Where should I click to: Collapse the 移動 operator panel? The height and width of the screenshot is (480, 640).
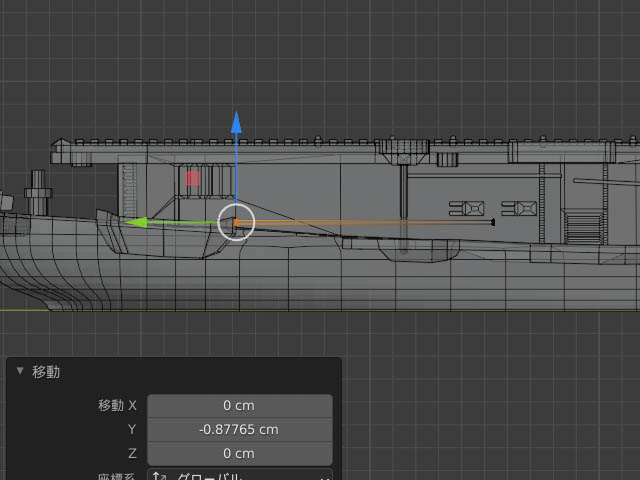20,371
